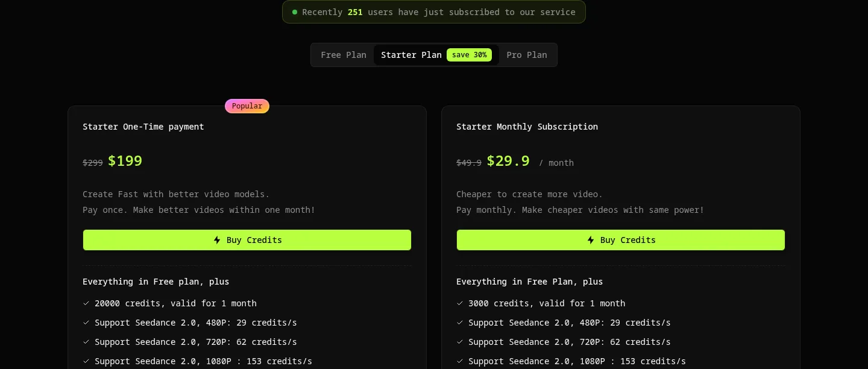Click the $199 price
Screen dimensions: 868x369
coord(125,161)
